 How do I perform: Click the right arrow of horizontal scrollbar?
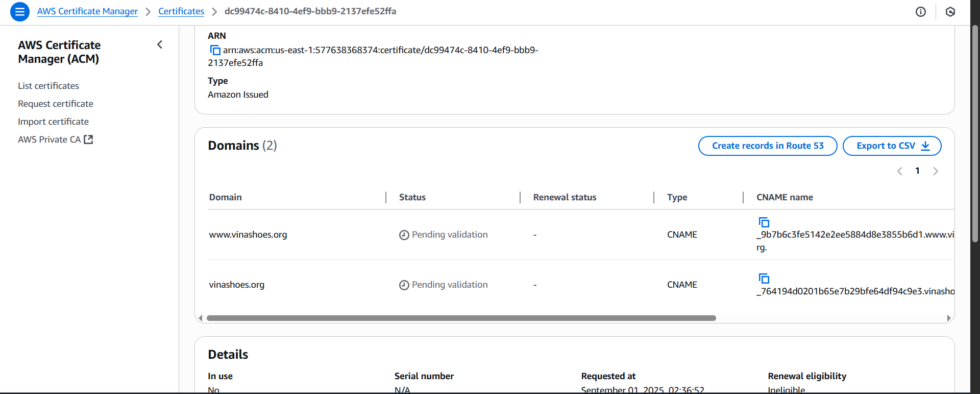point(948,318)
